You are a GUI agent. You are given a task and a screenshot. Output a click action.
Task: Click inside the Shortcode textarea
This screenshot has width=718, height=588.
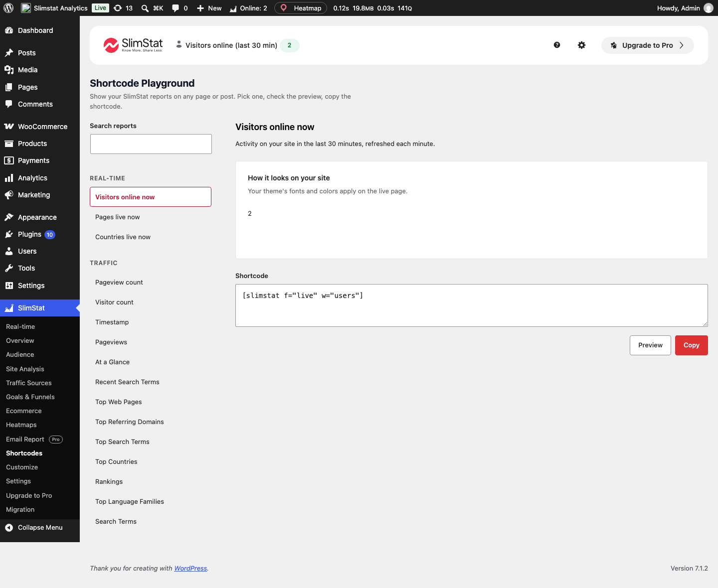(471, 305)
